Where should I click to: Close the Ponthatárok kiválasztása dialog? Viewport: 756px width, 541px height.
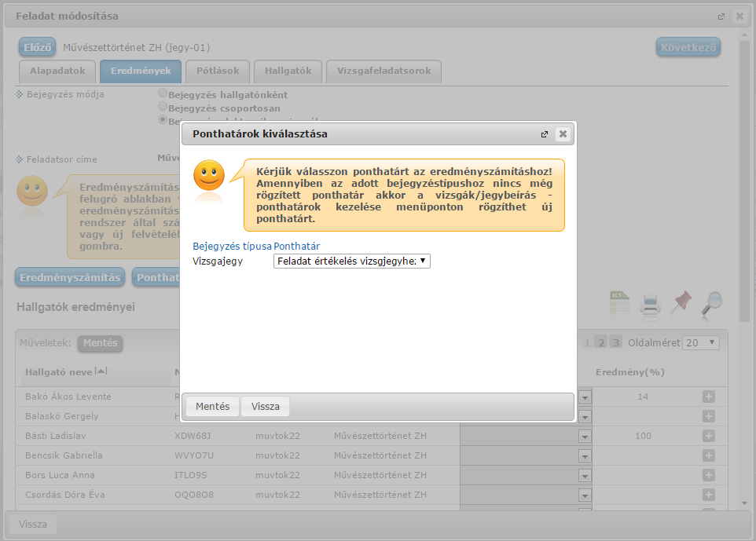[x=563, y=134]
